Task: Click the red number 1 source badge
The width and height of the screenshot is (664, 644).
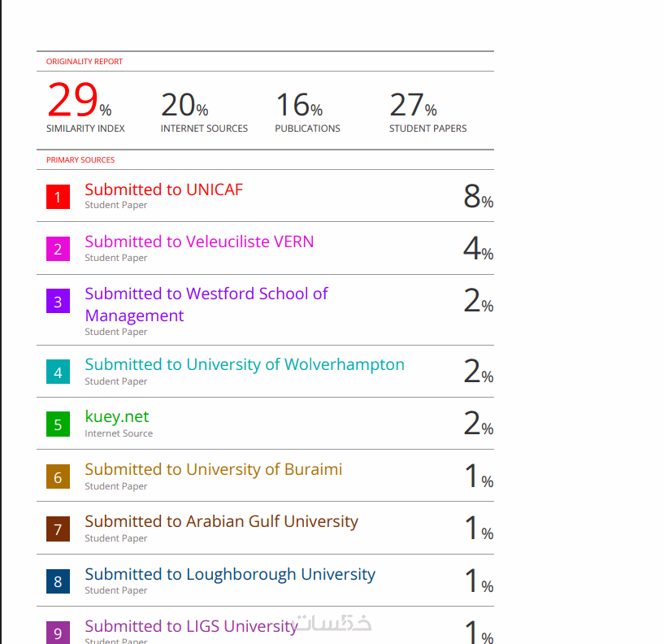Action: pyautogui.click(x=58, y=197)
